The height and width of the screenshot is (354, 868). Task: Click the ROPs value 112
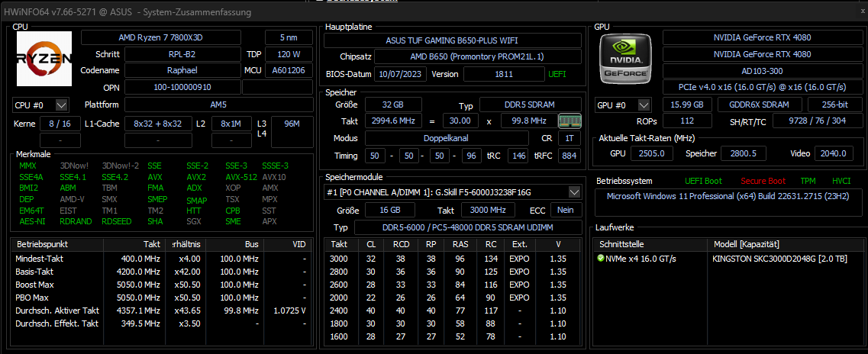pos(687,121)
